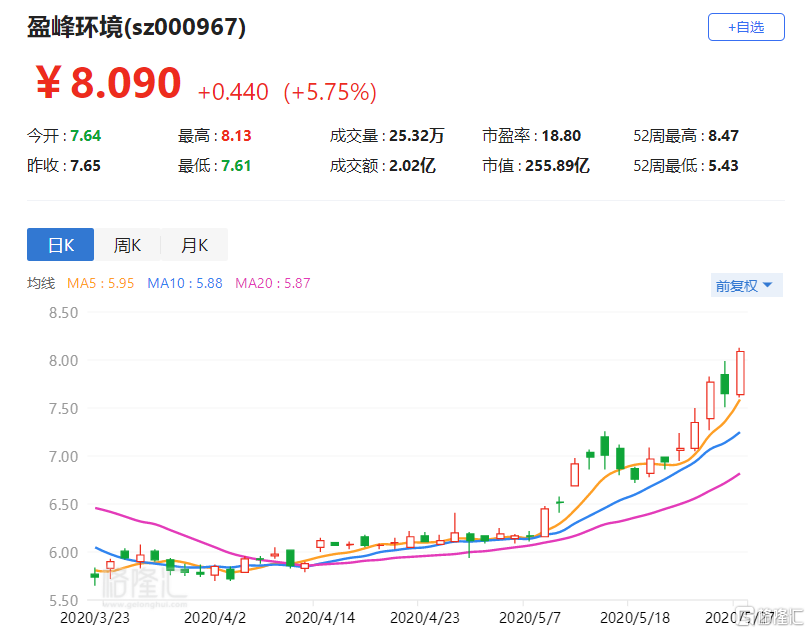Add stock via +自选 button
The image size is (810, 633).
746,27
